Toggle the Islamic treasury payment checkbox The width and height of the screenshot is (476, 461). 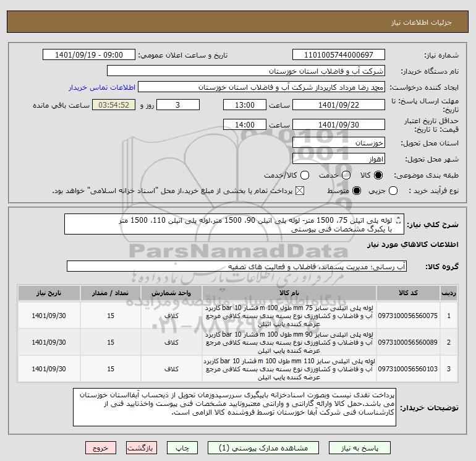(x=300, y=191)
